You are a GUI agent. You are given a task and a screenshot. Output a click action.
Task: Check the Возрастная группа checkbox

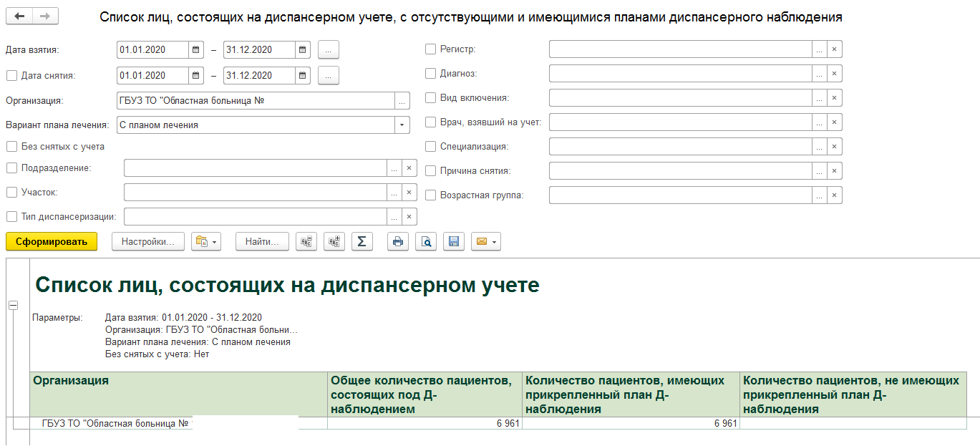point(430,195)
